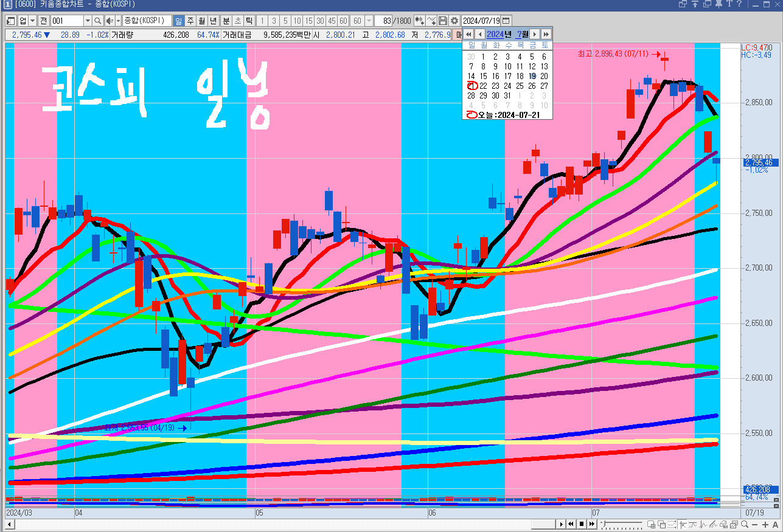Select daily 일 chart period
This screenshot has width=783, height=532.
click(x=178, y=21)
